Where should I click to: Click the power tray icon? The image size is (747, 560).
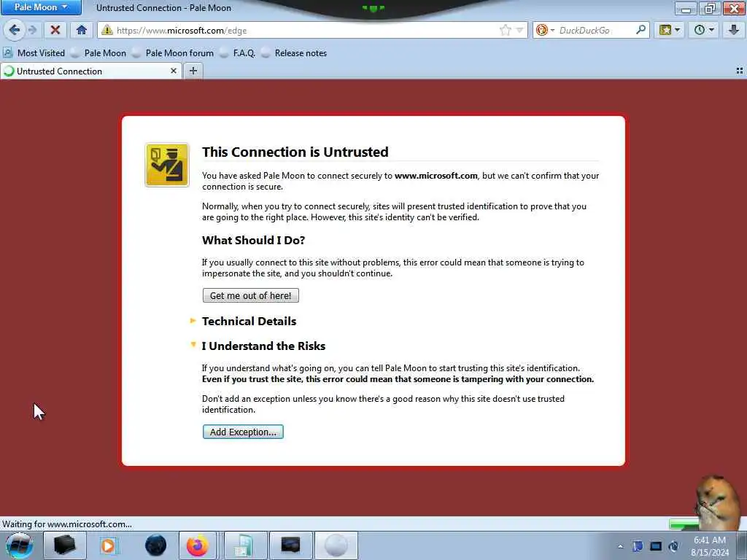(673, 546)
